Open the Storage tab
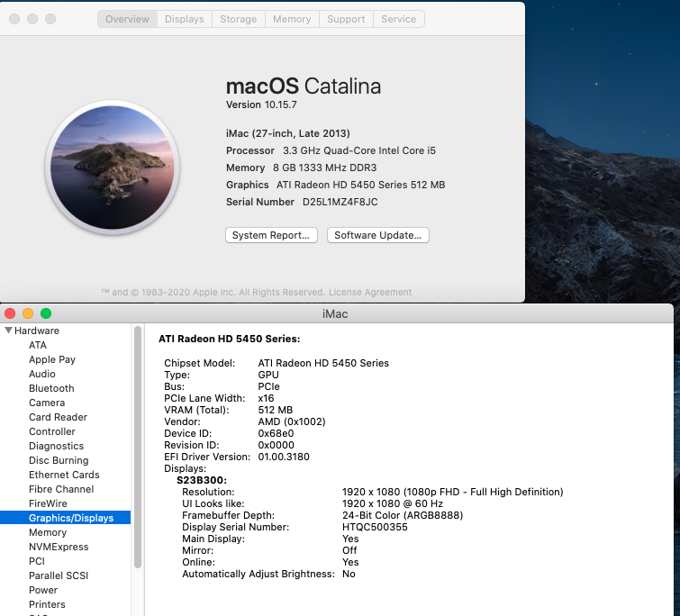 239,19
